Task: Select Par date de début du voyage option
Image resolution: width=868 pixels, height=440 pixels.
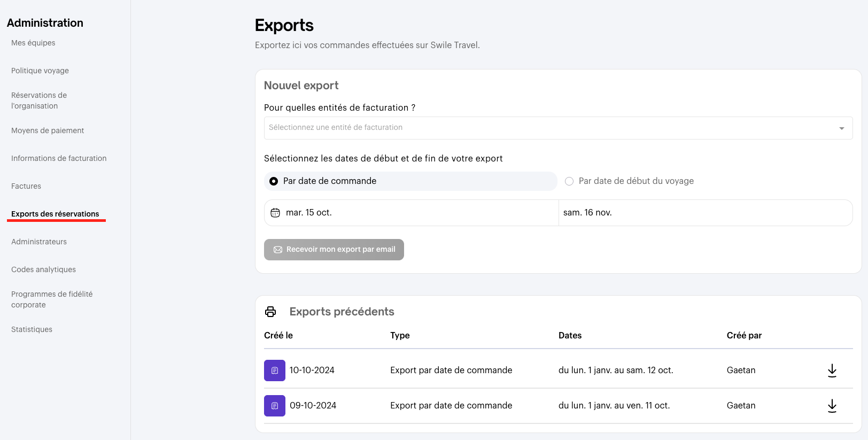Action: point(569,181)
